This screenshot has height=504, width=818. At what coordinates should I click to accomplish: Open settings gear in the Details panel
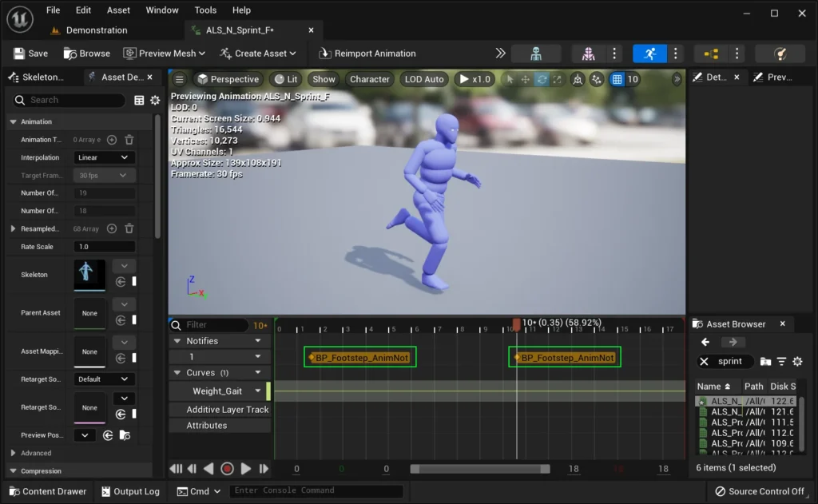click(x=155, y=101)
